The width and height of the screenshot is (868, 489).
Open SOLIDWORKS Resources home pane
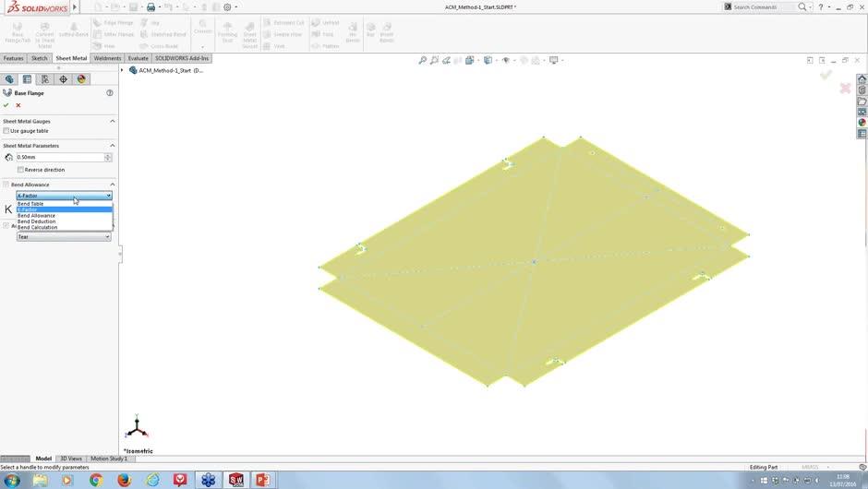coord(862,79)
